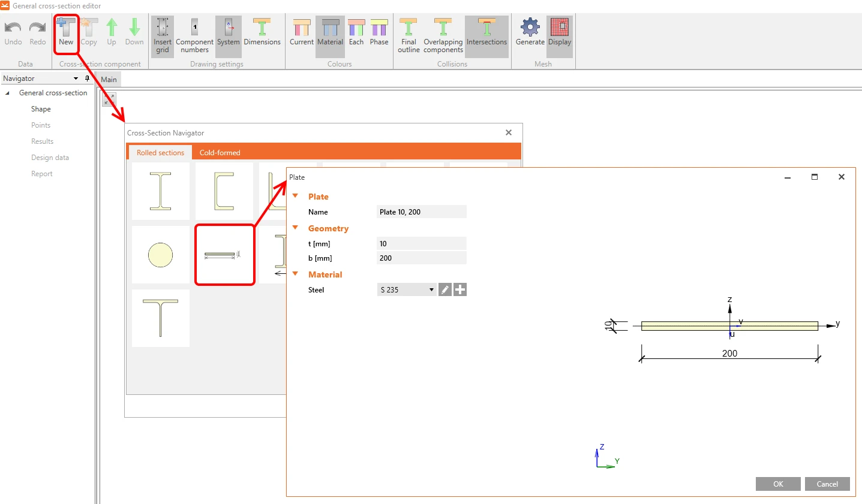Choose the flat plate section thumbnail
Viewport: 862px width, 504px height.
(224, 255)
